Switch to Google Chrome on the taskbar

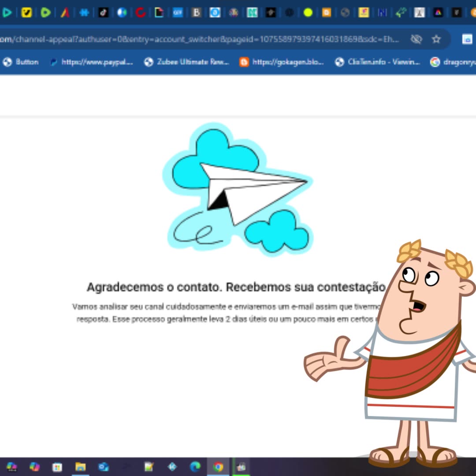(x=218, y=467)
